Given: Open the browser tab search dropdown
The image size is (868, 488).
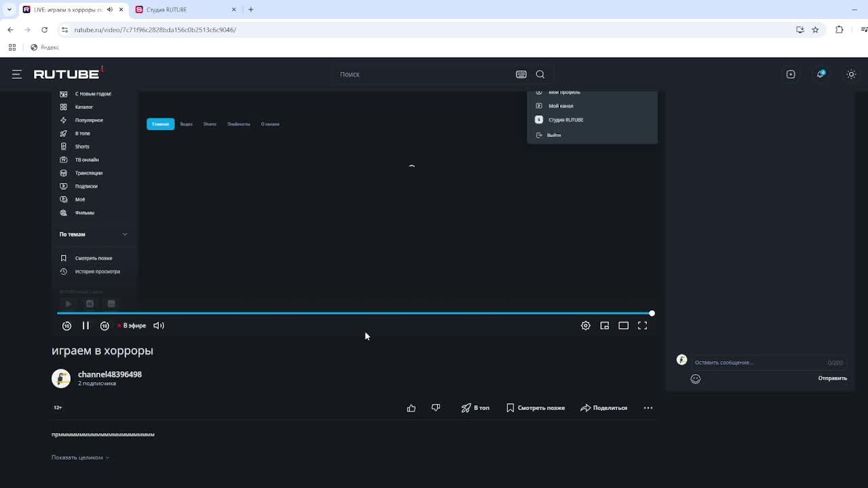Looking at the screenshot, I should 9,9.
